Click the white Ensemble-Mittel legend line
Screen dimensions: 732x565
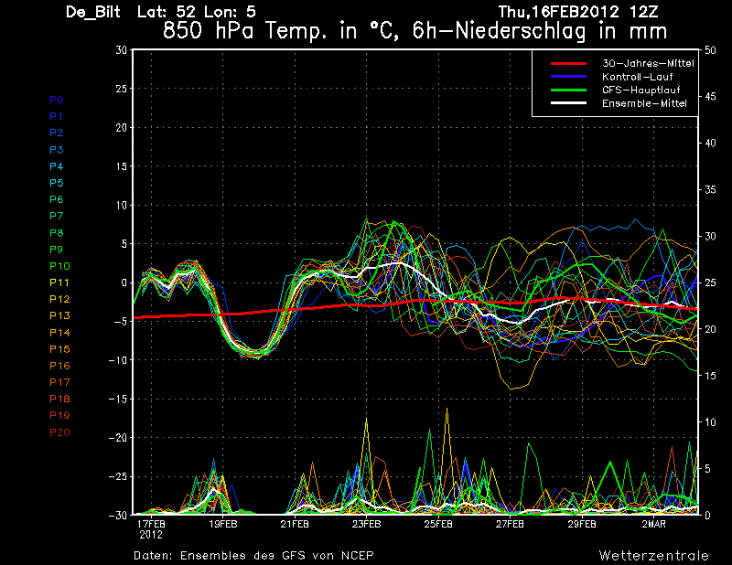click(x=569, y=103)
